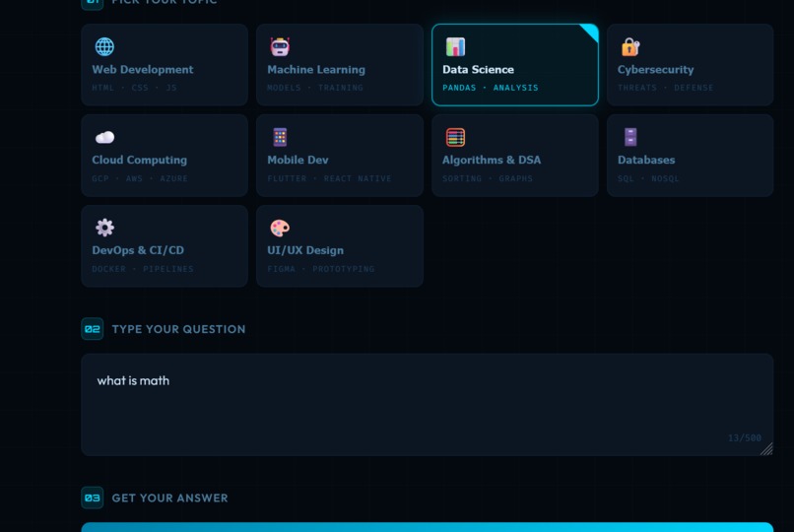Click the 13/500 character counter
This screenshot has height=532, width=794.
[x=745, y=437]
